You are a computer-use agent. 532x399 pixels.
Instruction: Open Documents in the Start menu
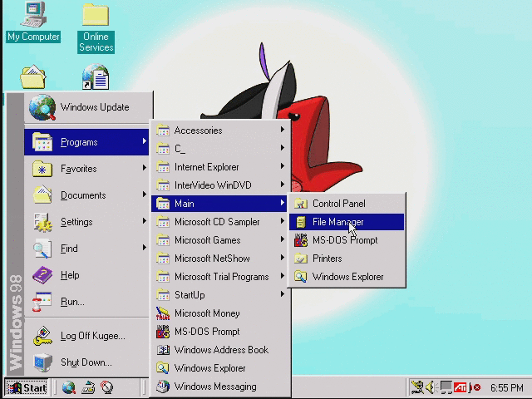pyautogui.click(x=86, y=195)
